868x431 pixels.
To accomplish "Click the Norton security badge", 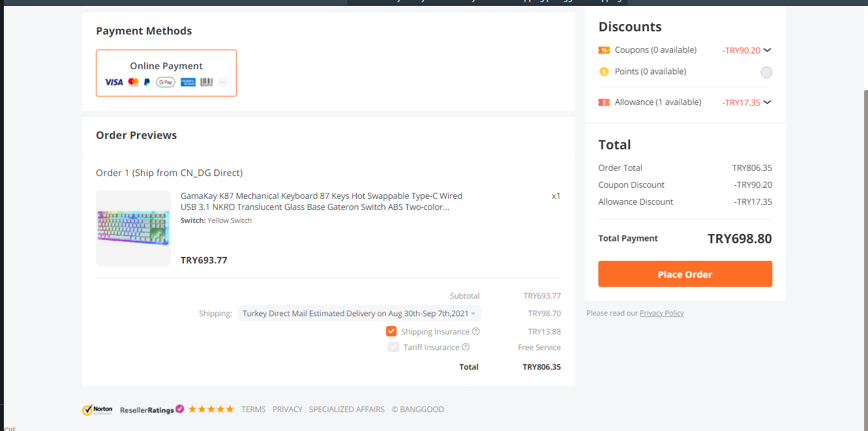I will [97, 409].
